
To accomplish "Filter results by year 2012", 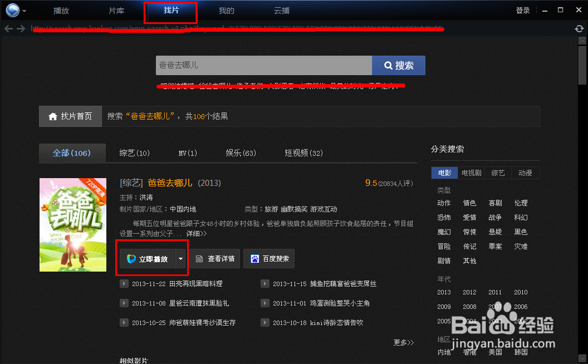I will click(x=469, y=292).
